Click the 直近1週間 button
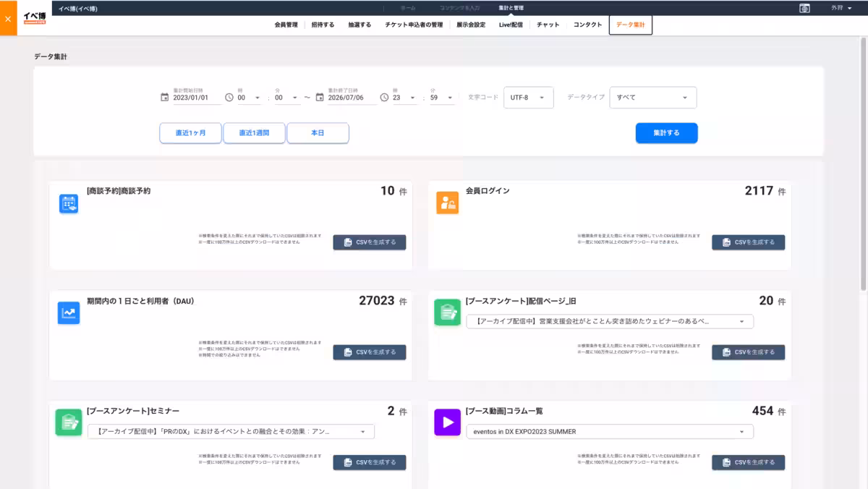 point(254,133)
